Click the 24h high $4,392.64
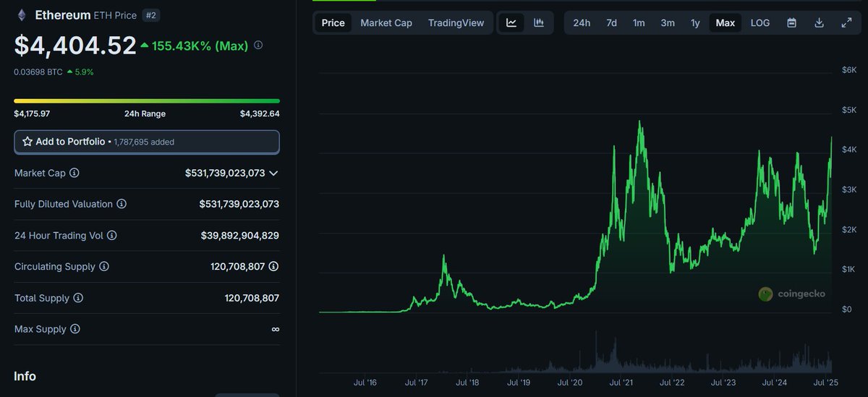868x397 pixels. click(x=260, y=114)
